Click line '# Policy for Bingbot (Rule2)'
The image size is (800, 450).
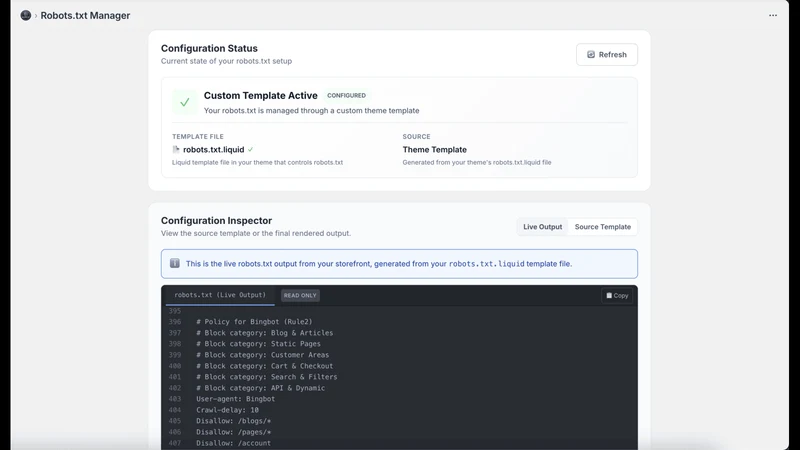(x=254, y=321)
